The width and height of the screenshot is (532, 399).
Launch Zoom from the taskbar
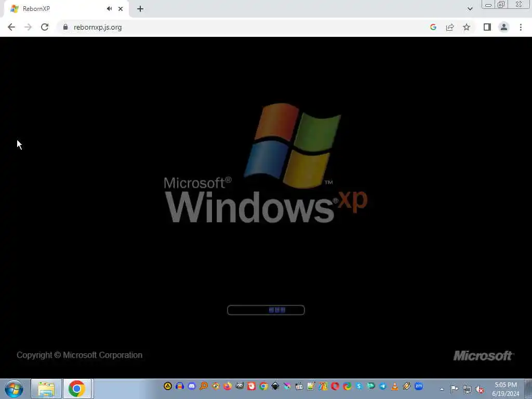419,386
